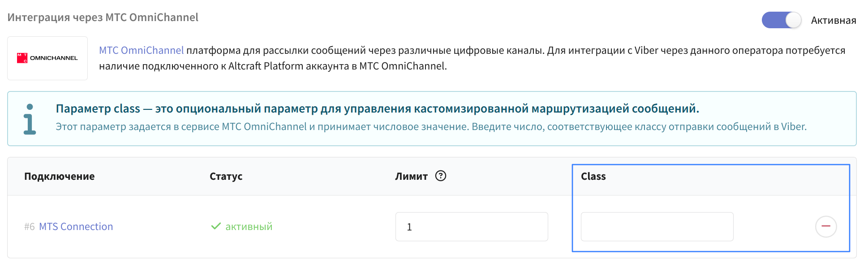This screenshot has height=265, width=868.
Task: Click the Лимит help question-mark icon
Action: (441, 176)
